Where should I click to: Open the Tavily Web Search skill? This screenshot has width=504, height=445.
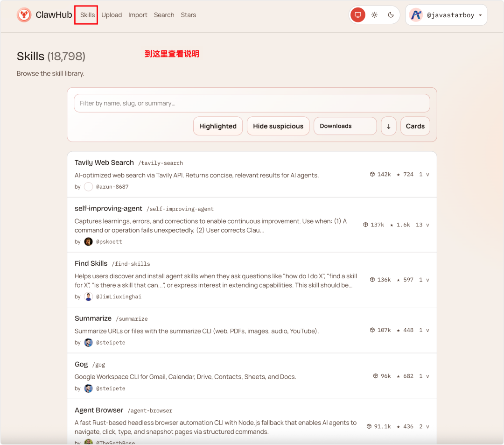104,162
